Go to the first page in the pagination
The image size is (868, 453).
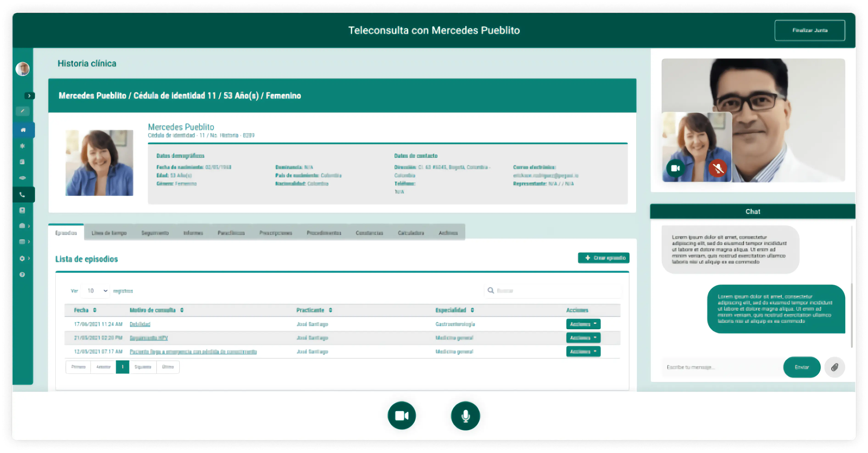(78, 367)
